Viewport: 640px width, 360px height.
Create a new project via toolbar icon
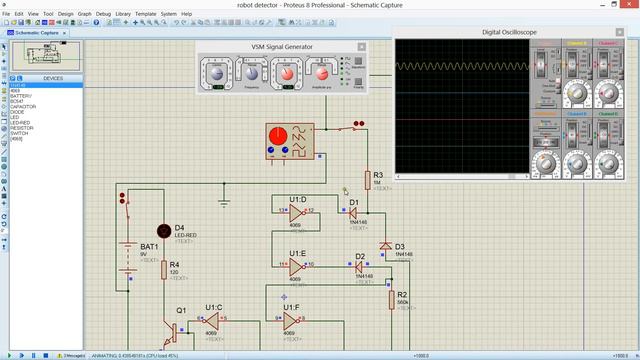[x=7, y=22]
